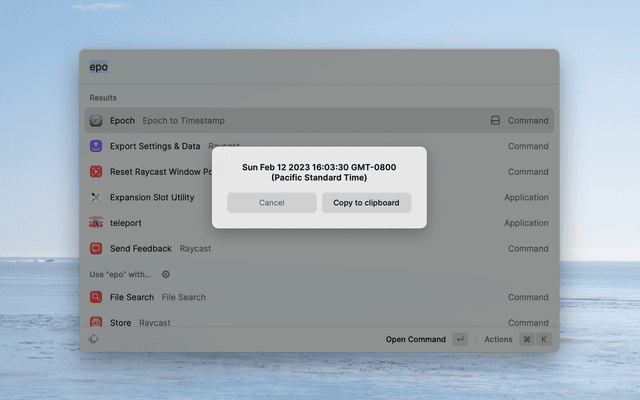Click the teleport application icon

[x=96, y=223]
